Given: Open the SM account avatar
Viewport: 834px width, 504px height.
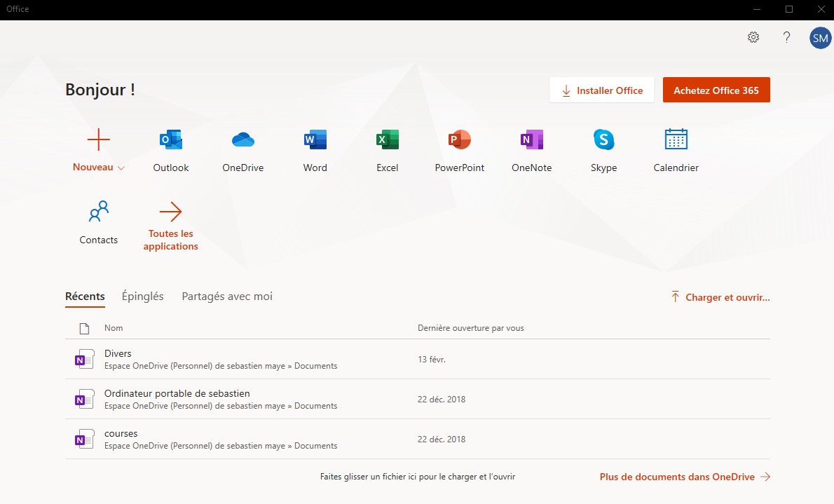Looking at the screenshot, I should coord(820,38).
